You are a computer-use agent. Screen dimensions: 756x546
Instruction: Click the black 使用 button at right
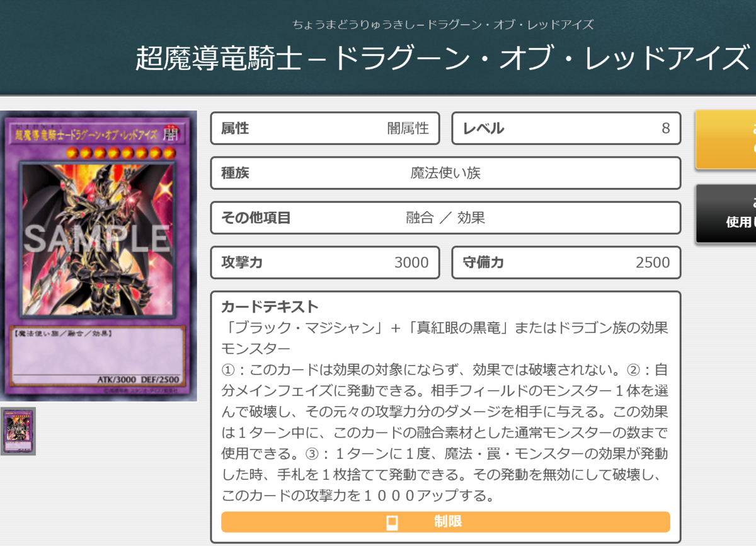pos(726,213)
